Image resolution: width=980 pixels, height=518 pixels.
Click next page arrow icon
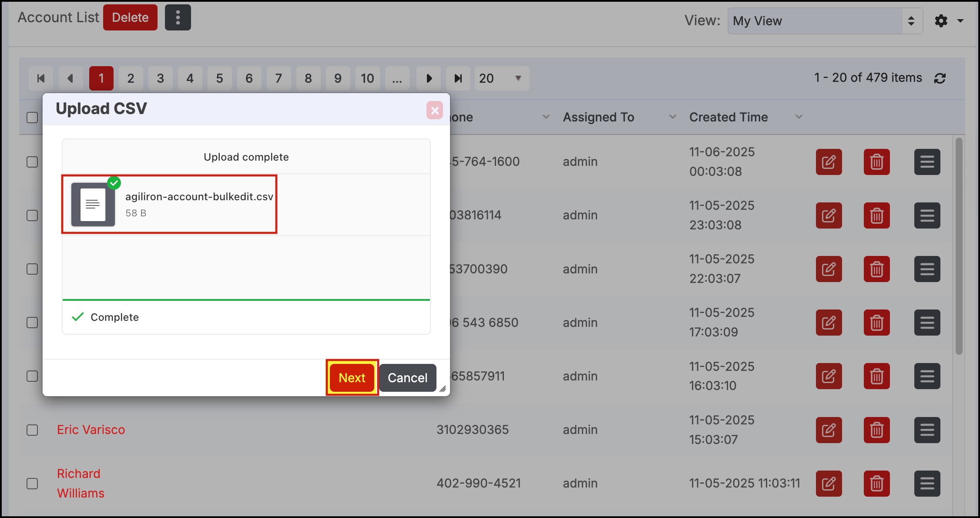(x=429, y=78)
